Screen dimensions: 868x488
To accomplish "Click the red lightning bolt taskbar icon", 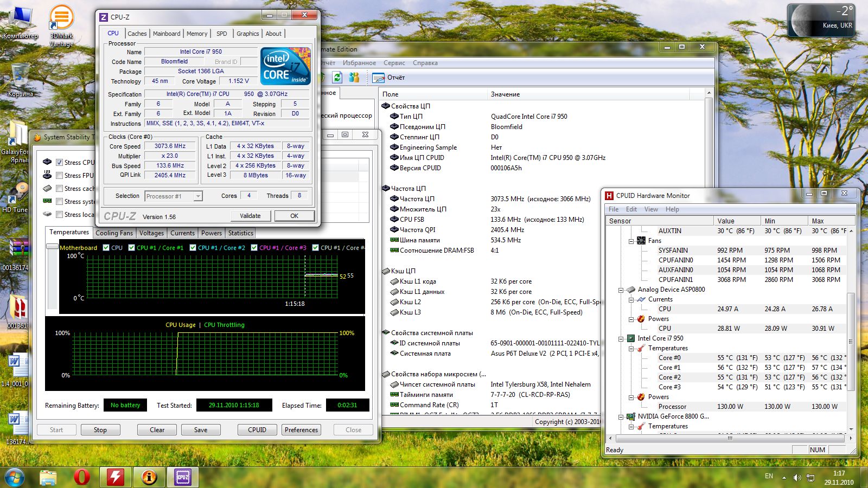I will pyautogui.click(x=115, y=477).
